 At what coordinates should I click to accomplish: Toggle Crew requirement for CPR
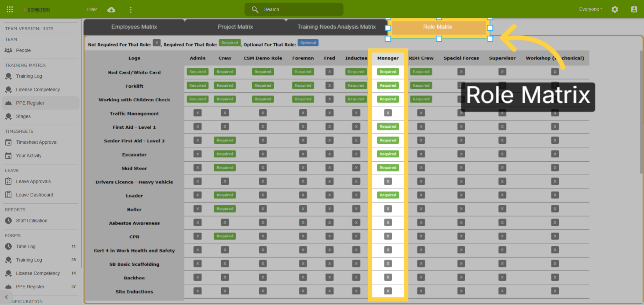coord(225,236)
